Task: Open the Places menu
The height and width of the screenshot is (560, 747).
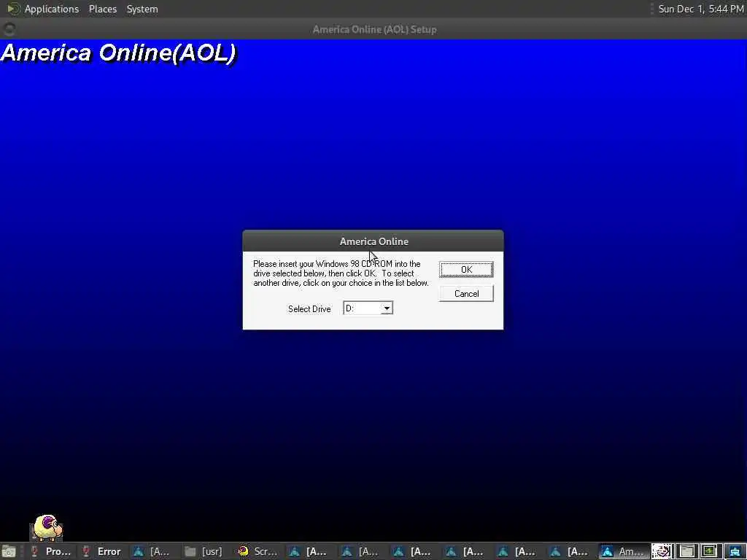Action: pos(102,9)
